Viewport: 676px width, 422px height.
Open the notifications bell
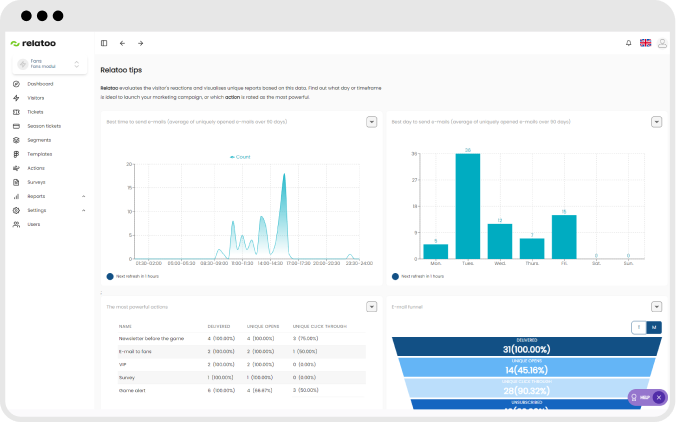(x=629, y=43)
